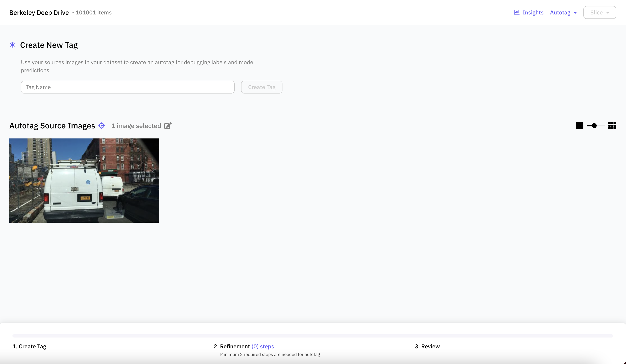The height and width of the screenshot is (364, 626).
Task: Click the edit pencil icon next to image selected
Action: point(168,126)
